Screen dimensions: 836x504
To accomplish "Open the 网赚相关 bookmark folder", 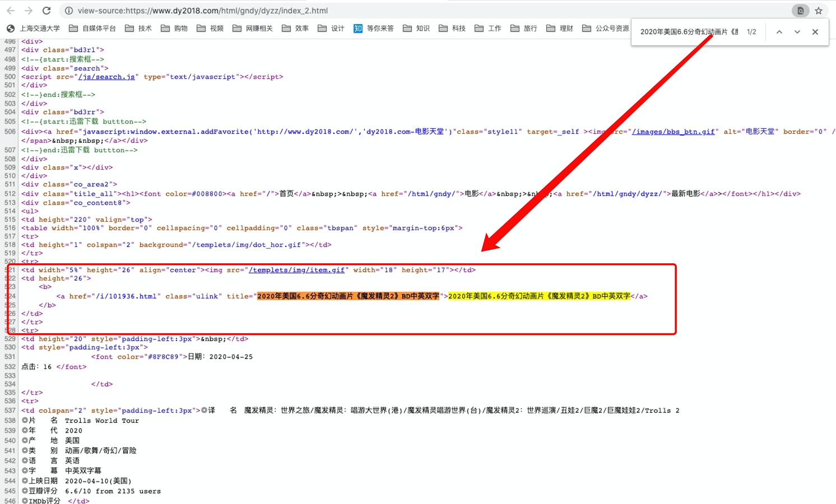I will (x=253, y=29).
